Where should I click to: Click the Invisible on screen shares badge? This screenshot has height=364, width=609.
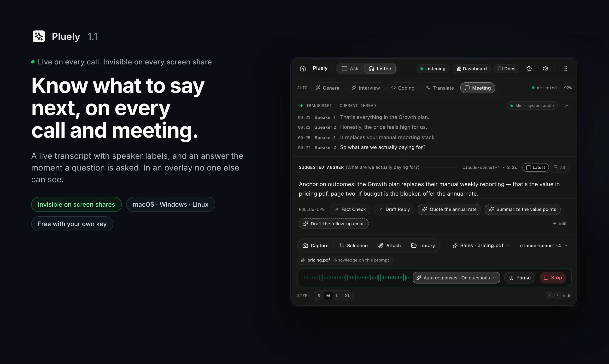76,204
